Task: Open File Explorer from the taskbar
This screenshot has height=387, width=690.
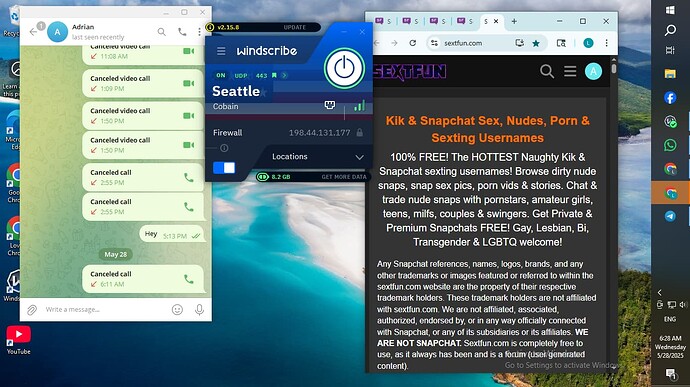Action: tap(670, 74)
